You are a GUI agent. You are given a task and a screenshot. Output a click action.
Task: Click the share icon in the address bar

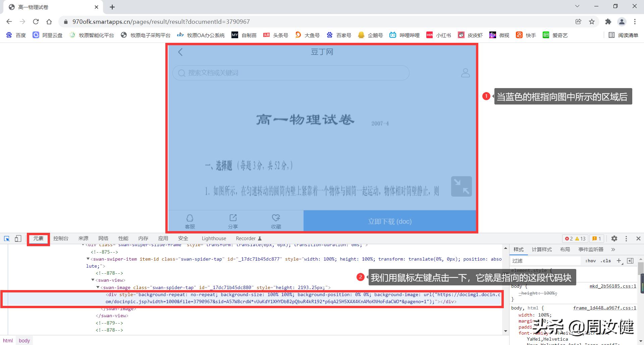578,21
